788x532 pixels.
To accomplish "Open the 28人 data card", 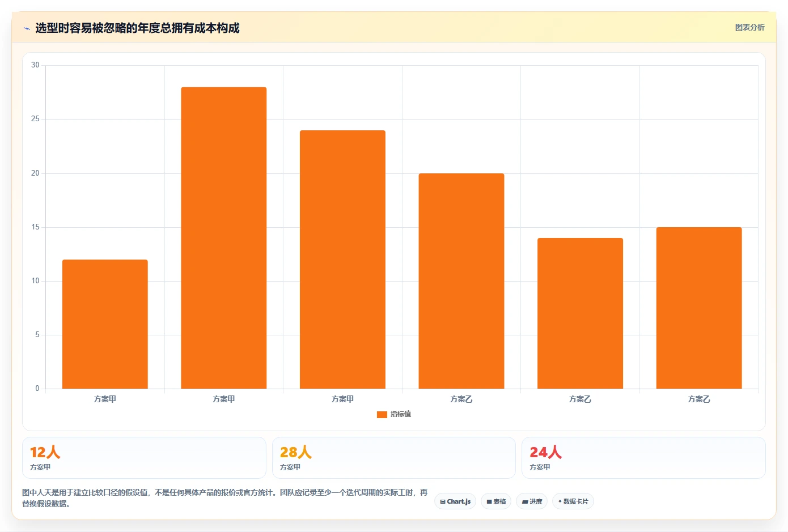I will pos(394,458).
